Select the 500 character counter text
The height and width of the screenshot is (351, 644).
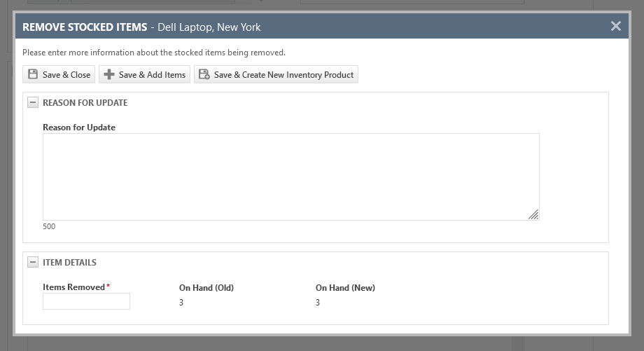pyautogui.click(x=49, y=226)
